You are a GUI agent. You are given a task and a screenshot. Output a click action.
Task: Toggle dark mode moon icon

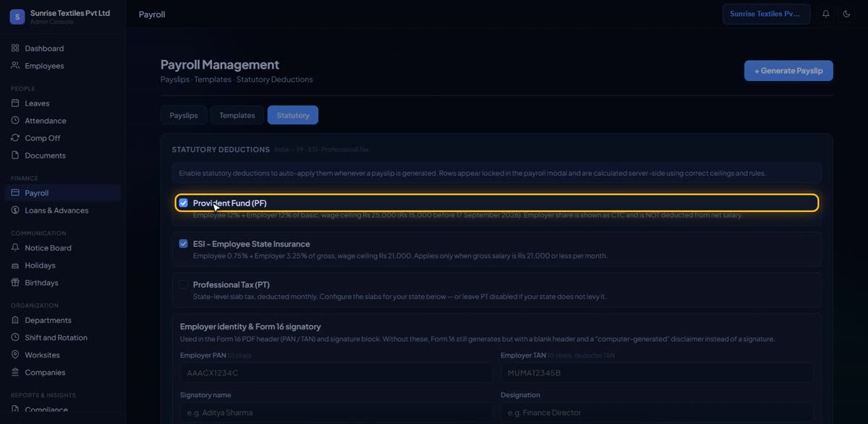point(847,14)
